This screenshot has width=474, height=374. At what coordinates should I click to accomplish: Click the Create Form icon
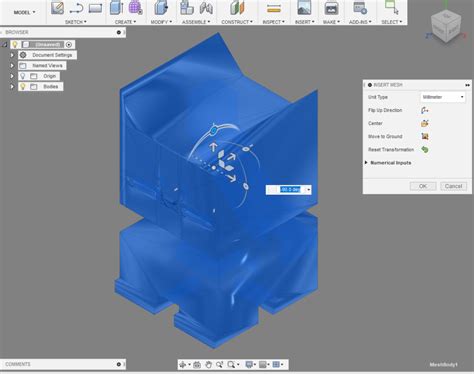(x=135, y=7)
